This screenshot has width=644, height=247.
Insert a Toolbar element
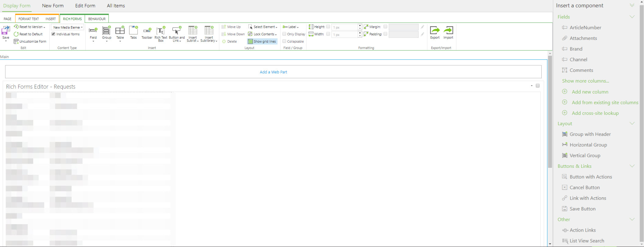[x=147, y=31]
